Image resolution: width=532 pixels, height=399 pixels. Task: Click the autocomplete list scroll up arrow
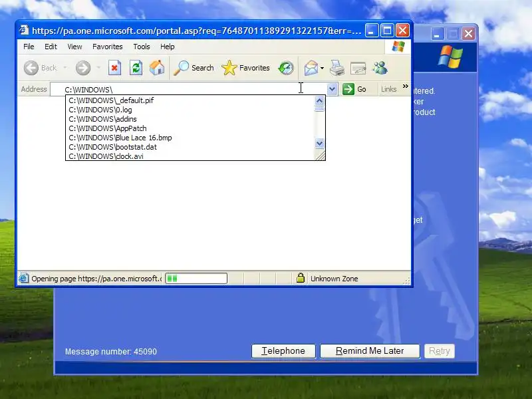click(319, 101)
